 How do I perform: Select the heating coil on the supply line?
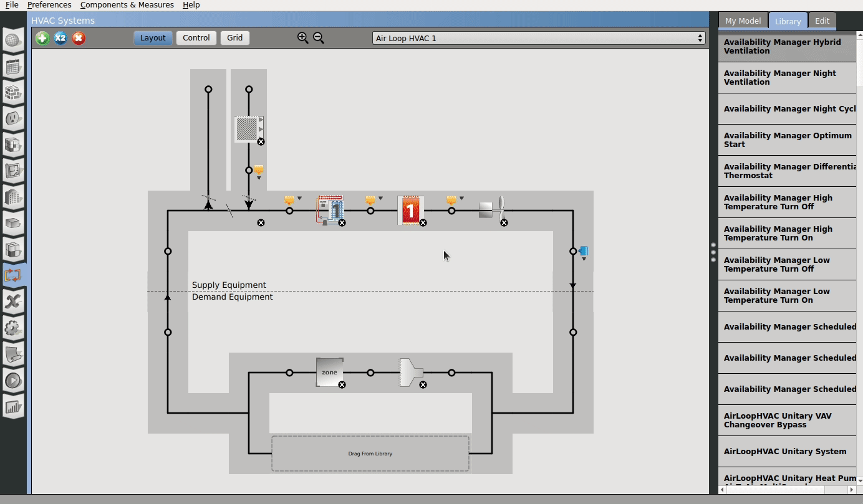coord(410,210)
